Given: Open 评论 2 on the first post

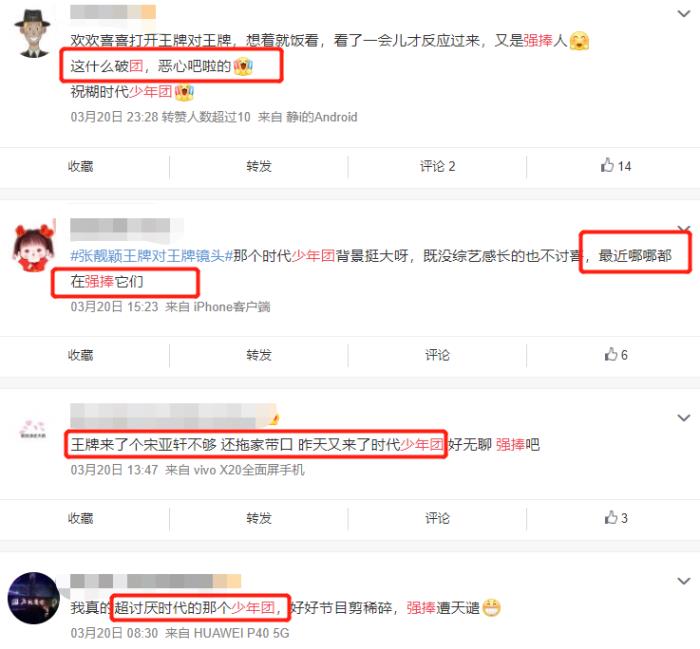Looking at the screenshot, I should (437, 166).
